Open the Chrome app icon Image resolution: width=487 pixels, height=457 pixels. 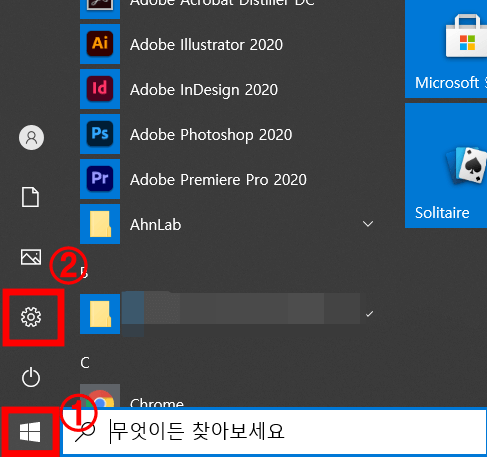(100, 396)
